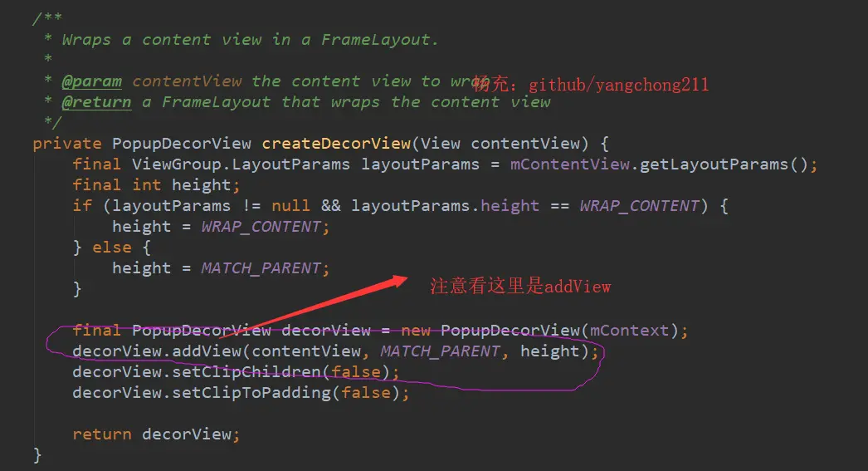Click the red addView annotation text
The image size is (868, 471).
pos(520,286)
